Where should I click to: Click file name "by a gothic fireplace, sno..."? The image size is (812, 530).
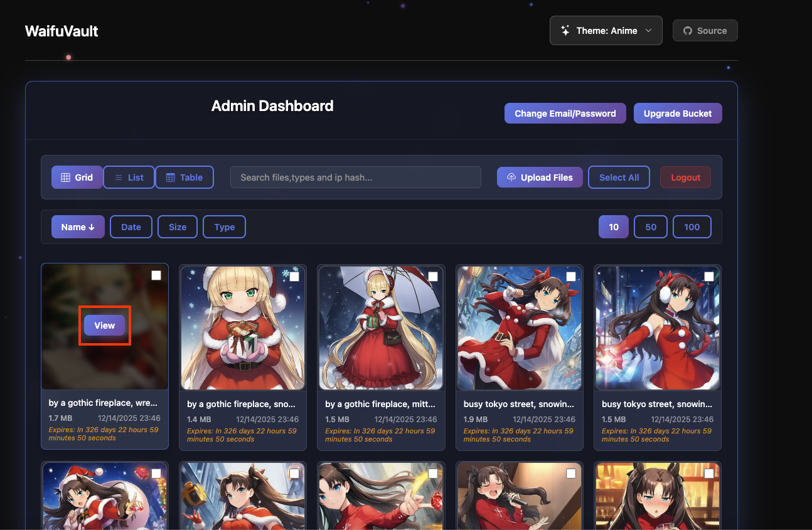click(x=242, y=404)
